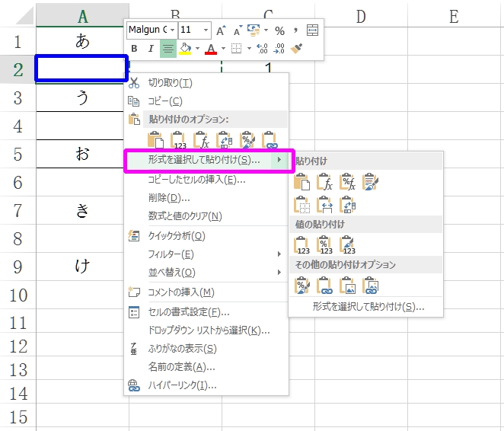Viewport: 504px width, 431px height.
Task: Select column D header
Action: pyautogui.click(x=360, y=15)
